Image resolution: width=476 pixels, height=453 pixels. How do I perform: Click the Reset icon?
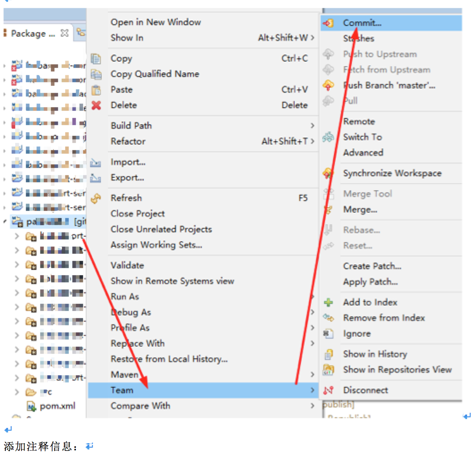coord(328,246)
